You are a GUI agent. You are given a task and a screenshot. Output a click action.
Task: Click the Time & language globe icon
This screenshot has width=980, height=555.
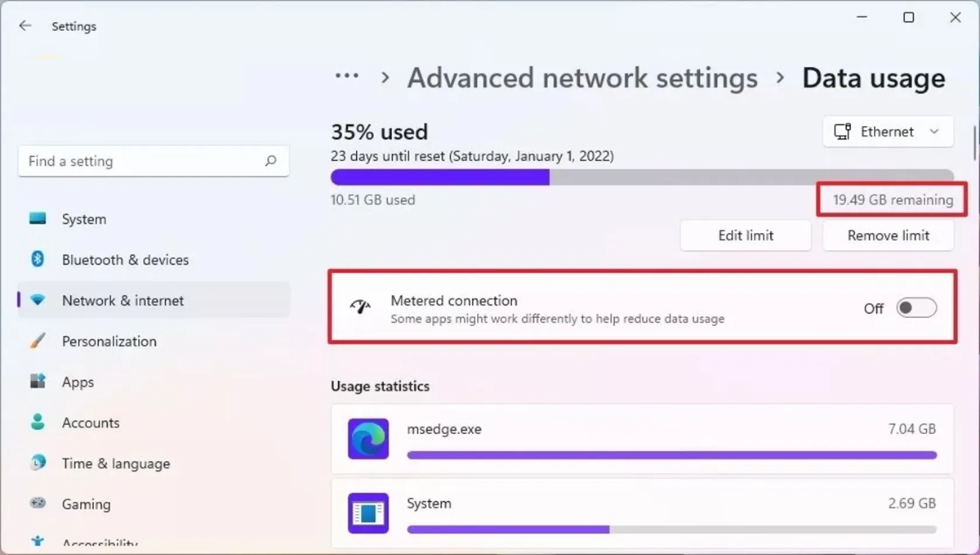[x=38, y=463]
